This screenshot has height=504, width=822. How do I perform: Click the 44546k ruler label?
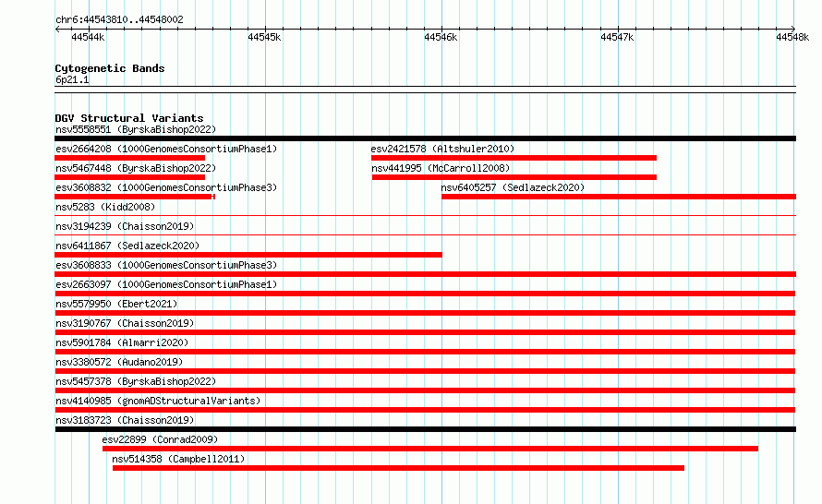point(441,37)
